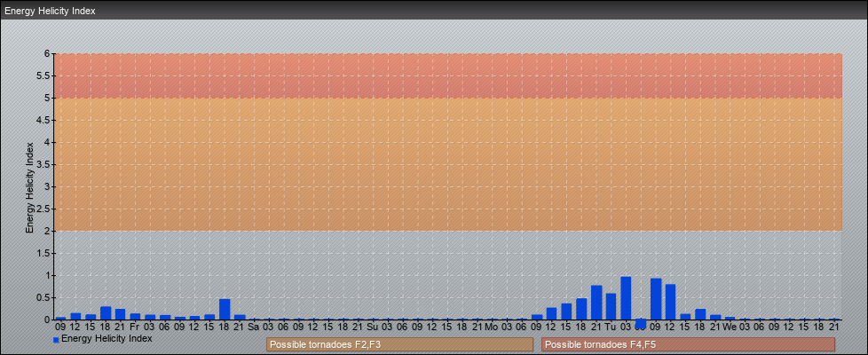Click the Possible tornadoes F2,F3 legend box
The width and height of the screenshot is (868, 355).
pos(398,344)
